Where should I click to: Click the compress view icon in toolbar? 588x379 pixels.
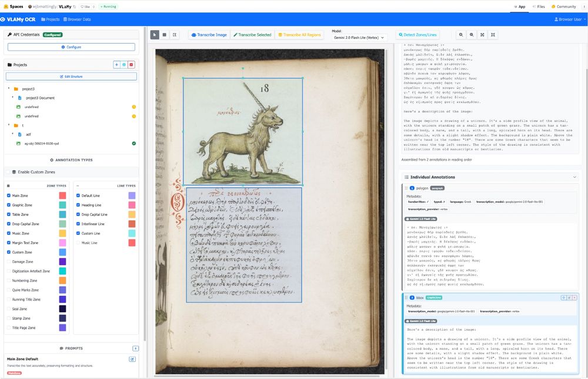click(x=493, y=35)
